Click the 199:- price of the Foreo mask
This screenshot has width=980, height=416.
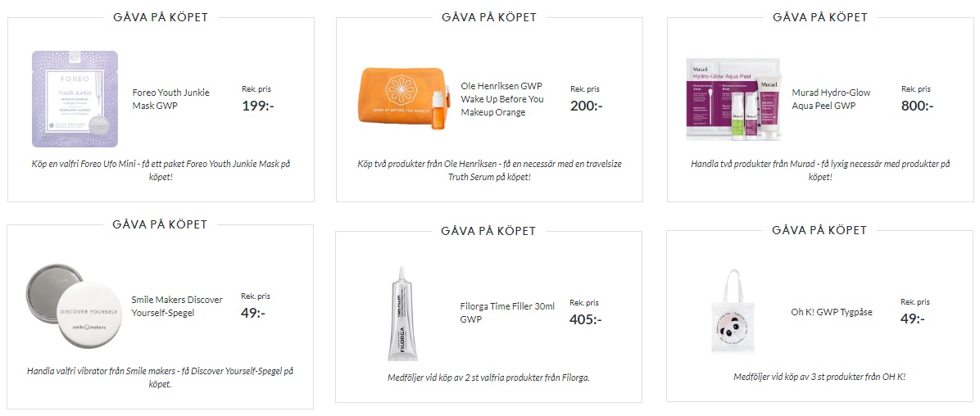click(258, 105)
